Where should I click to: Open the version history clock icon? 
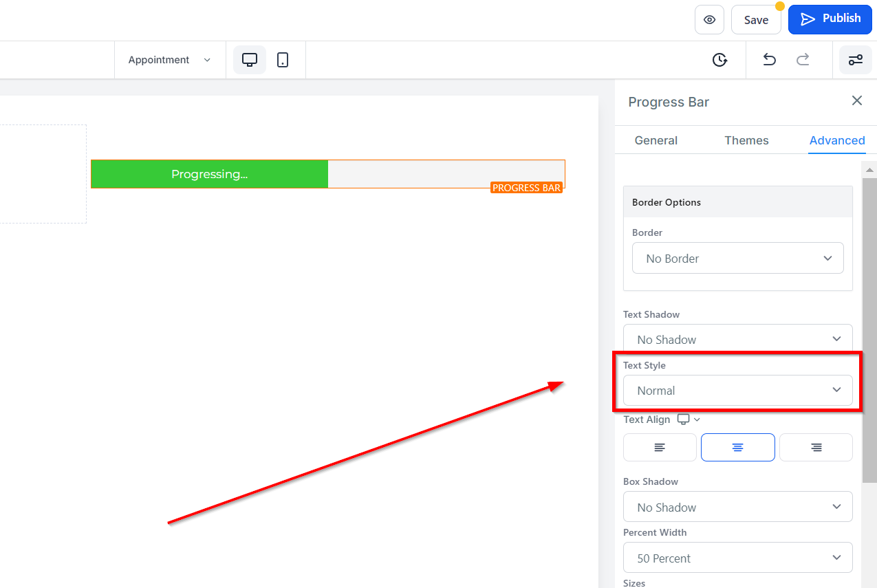point(719,60)
